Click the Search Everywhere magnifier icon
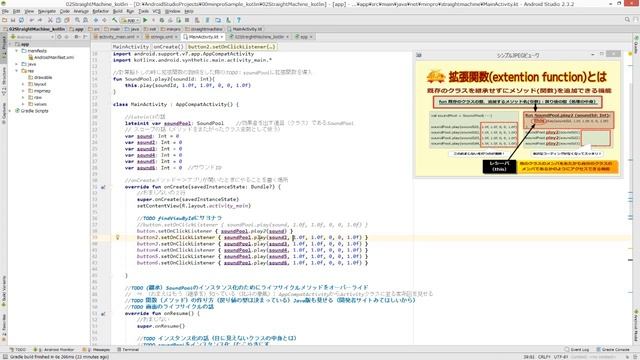This screenshot has height=360, width=640. [627, 19]
